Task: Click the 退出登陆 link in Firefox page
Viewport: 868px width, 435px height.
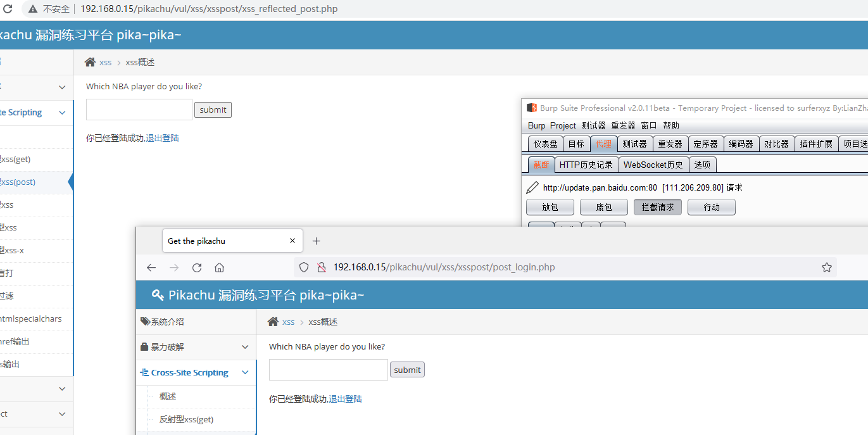Action: pos(345,399)
